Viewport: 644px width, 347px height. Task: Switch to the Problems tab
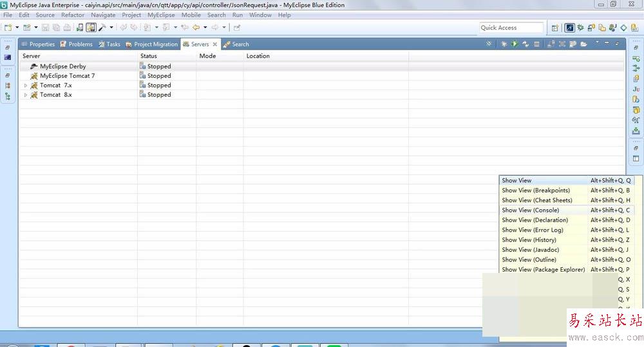[77, 44]
